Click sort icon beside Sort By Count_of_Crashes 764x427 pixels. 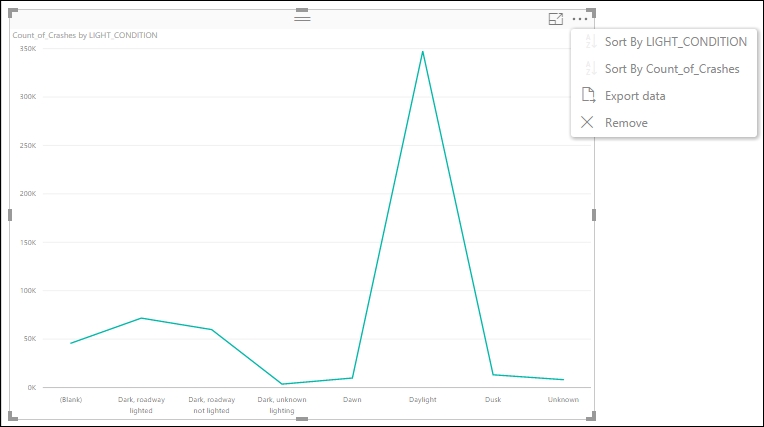click(x=590, y=68)
